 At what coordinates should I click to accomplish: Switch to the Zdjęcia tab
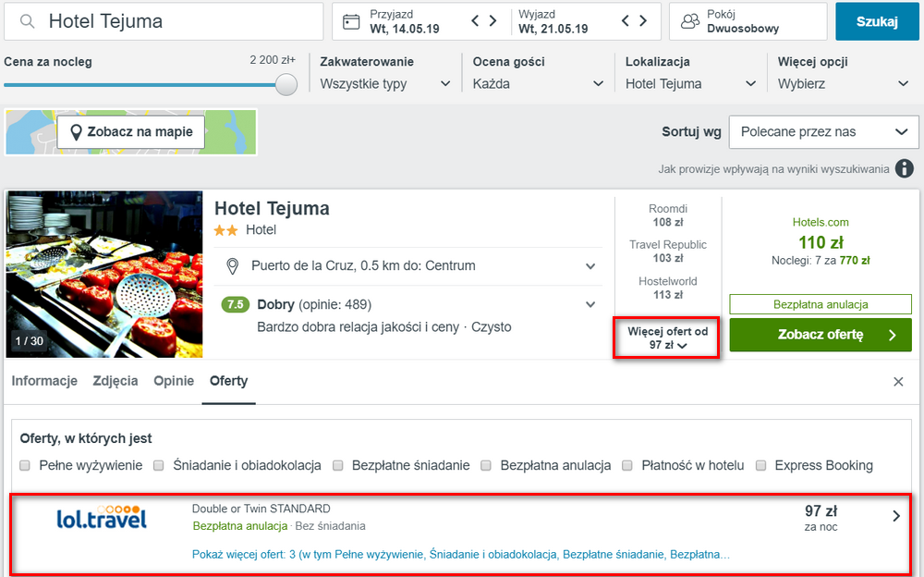click(115, 381)
